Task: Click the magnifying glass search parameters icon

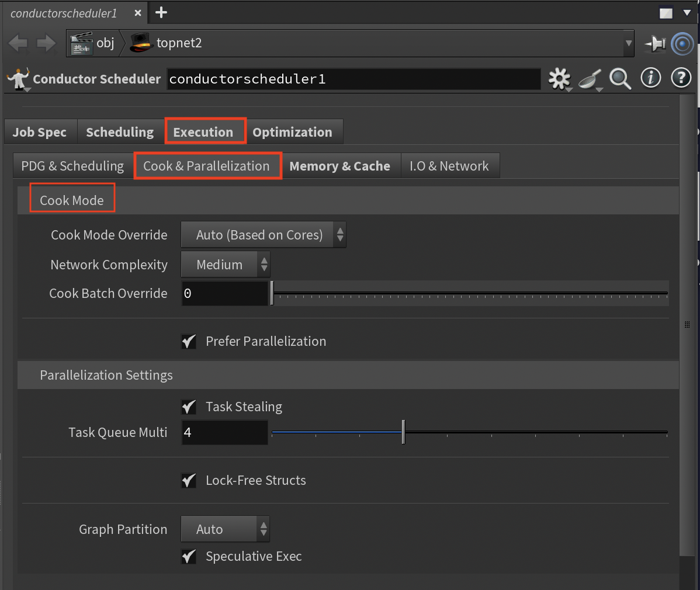Action: [620, 79]
